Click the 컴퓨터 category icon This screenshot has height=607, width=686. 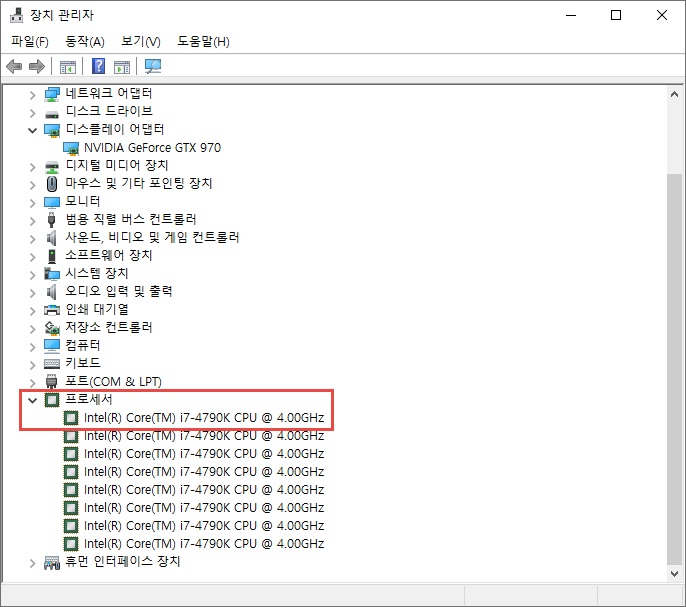(x=52, y=346)
